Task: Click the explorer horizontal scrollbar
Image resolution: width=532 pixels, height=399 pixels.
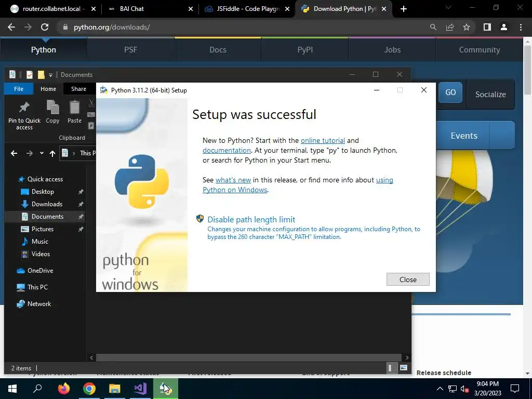Action: click(x=249, y=357)
